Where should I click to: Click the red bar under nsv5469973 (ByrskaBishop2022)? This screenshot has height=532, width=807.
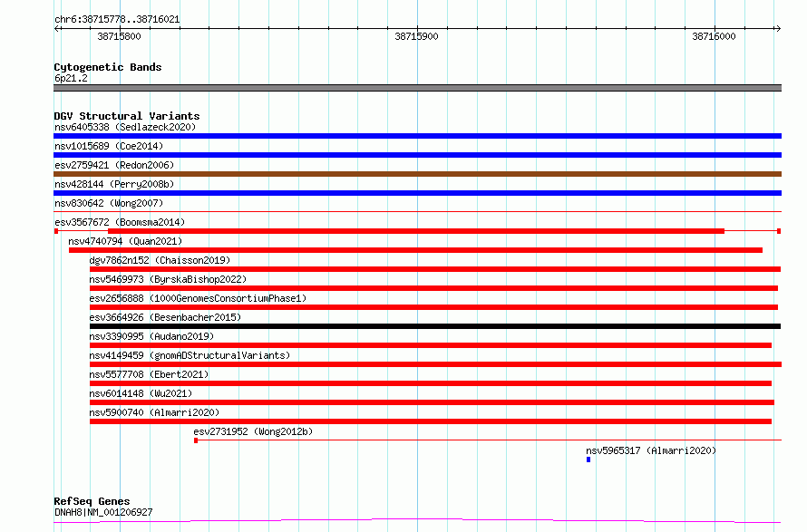tap(433, 288)
